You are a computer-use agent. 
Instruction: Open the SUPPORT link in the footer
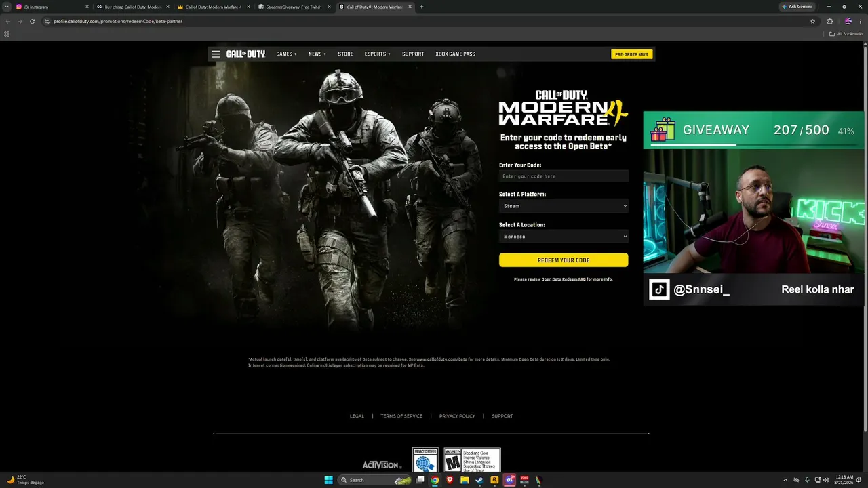click(502, 416)
